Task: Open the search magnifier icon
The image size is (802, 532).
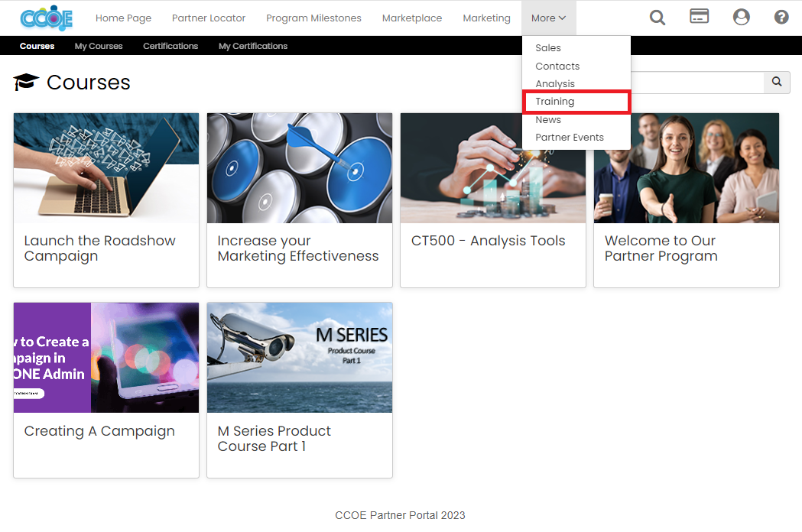Action: coord(657,17)
